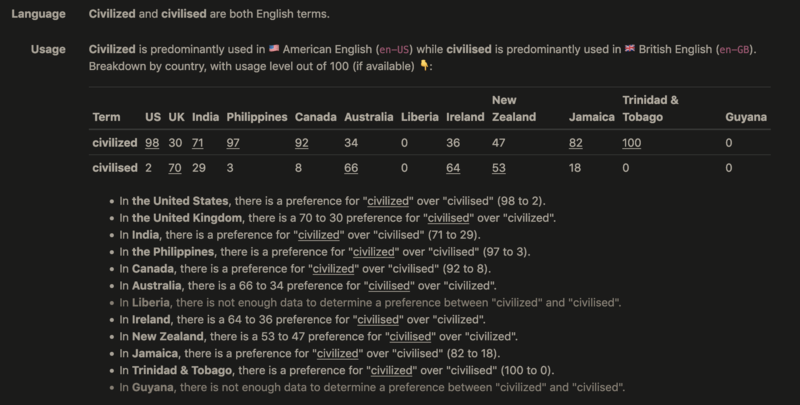
Task: Click the 92 value under Canada
Action: 302,143
